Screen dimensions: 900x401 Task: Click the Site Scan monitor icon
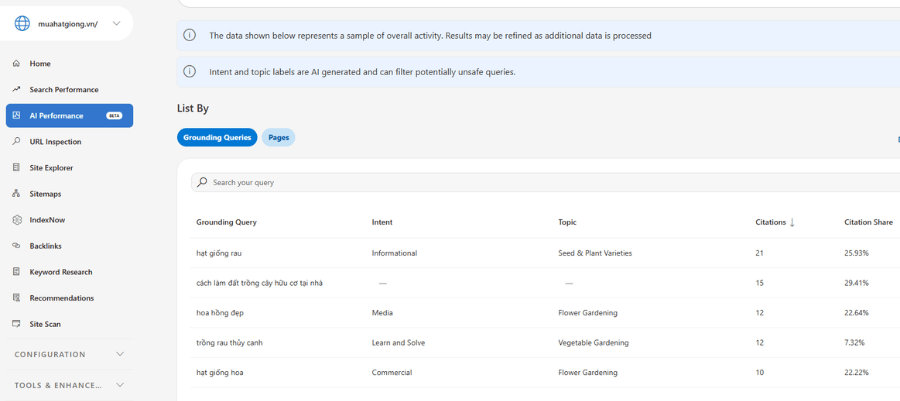[x=16, y=324]
